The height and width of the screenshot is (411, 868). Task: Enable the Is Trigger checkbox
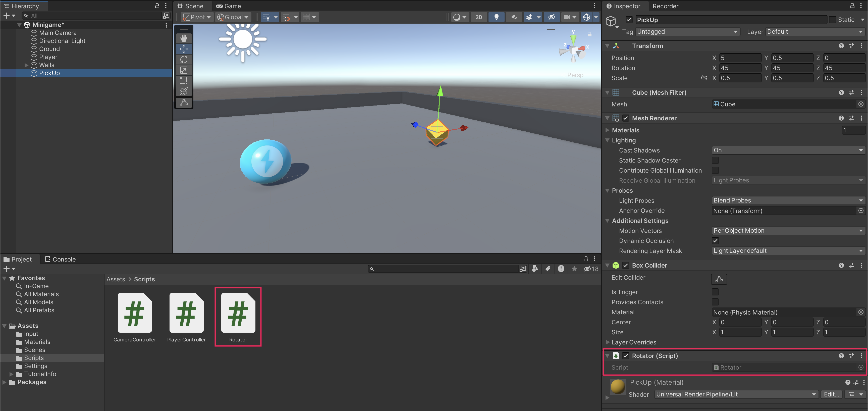point(715,292)
